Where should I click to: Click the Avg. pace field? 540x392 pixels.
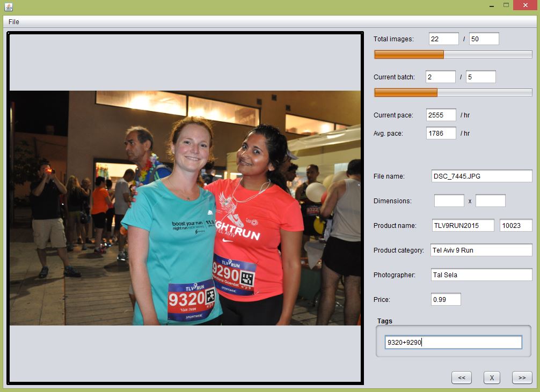441,133
